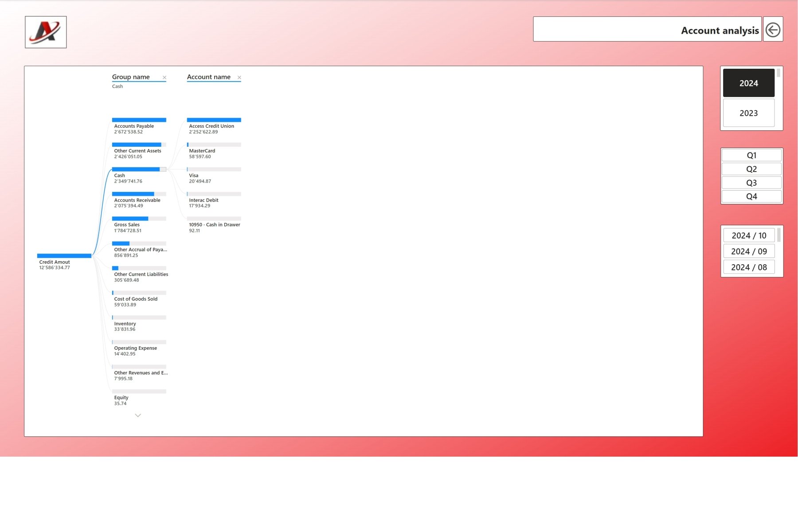Remove the Account name level
The width and height of the screenshot is (798, 532).
coord(239,78)
